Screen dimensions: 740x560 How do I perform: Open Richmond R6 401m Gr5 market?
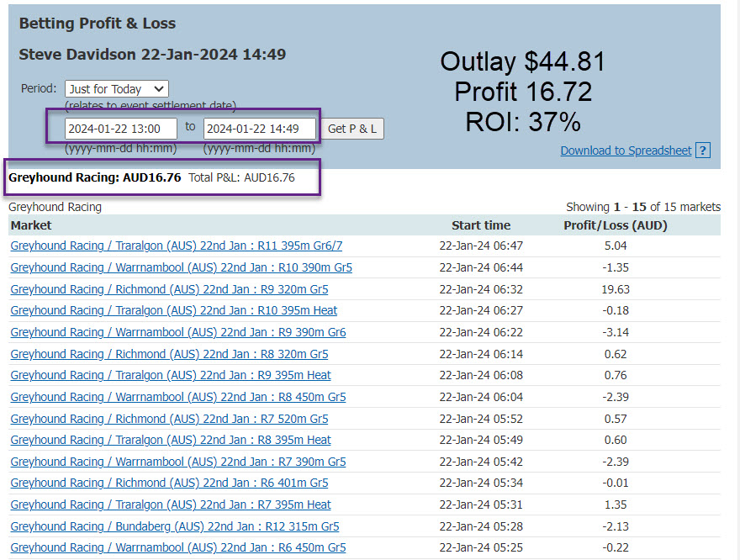click(169, 483)
